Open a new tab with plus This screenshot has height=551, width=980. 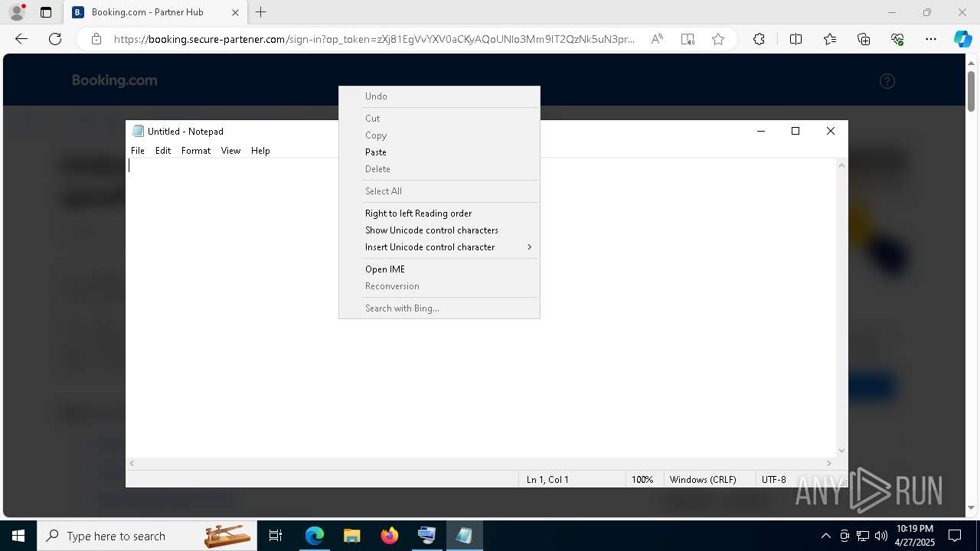261,12
